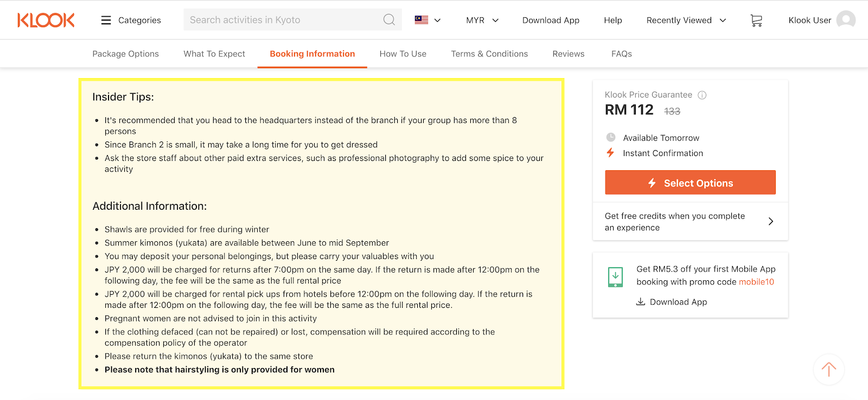The width and height of the screenshot is (868, 400).
Task: Click the Klook User label
Action: coord(810,20)
